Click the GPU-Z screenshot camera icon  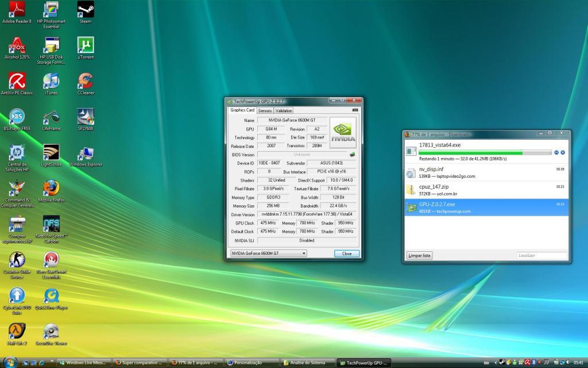pos(355,110)
